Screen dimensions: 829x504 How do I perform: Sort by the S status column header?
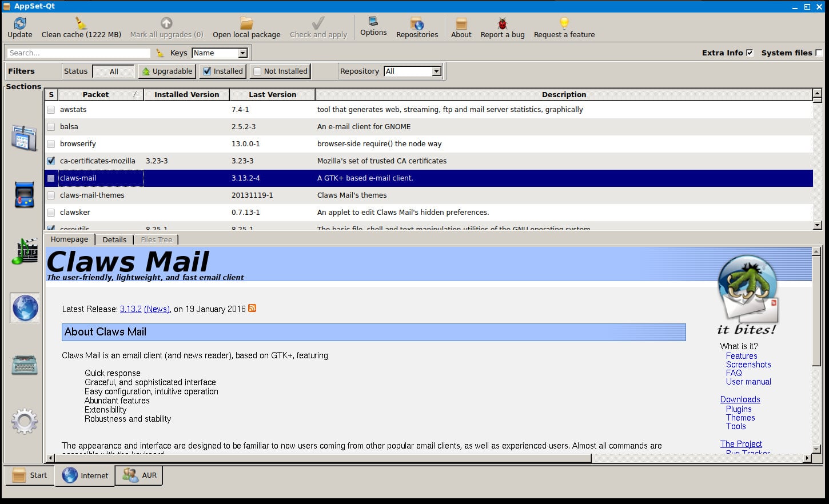pyautogui.click(x=51, y=94)
